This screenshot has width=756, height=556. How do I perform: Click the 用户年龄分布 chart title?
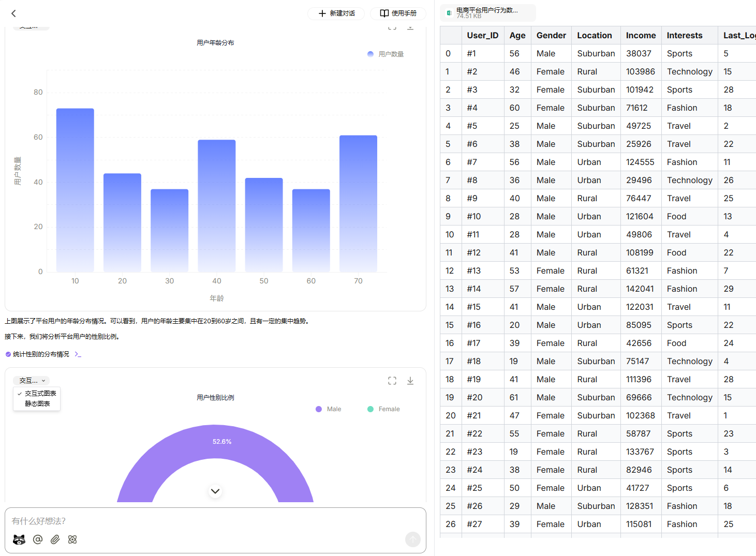click(215, 43)
